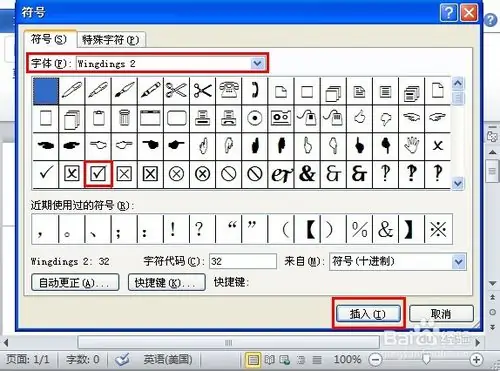Click the zoom out minus button
Image resolution: width=500 pixels, height=371 pixels.
[x=375, y=360]
